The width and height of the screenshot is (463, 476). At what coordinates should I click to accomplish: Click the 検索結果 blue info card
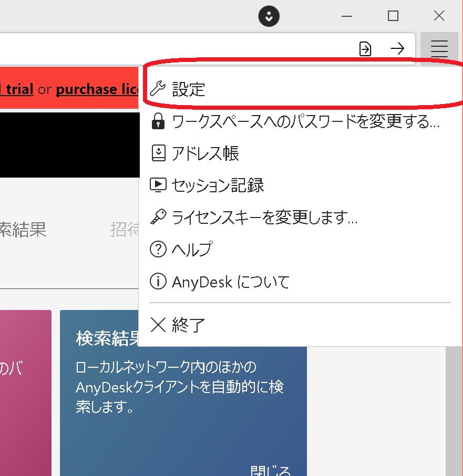click(x=183, y=393)
